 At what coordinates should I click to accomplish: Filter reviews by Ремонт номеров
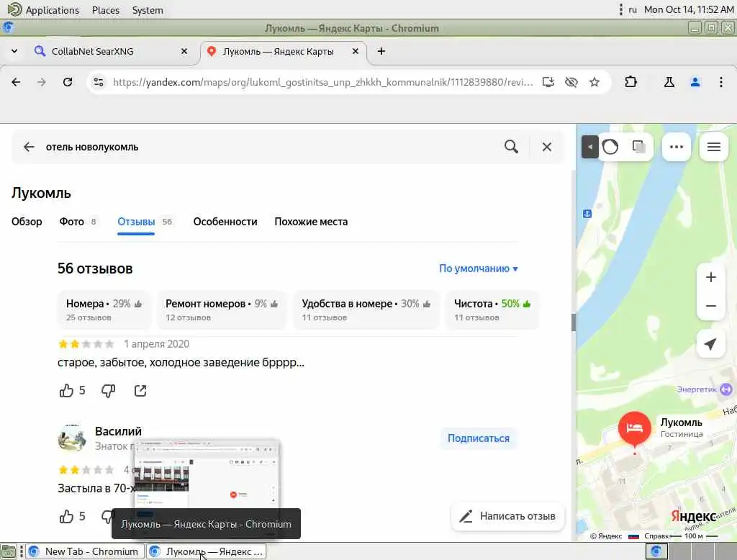tap(222, 310)
